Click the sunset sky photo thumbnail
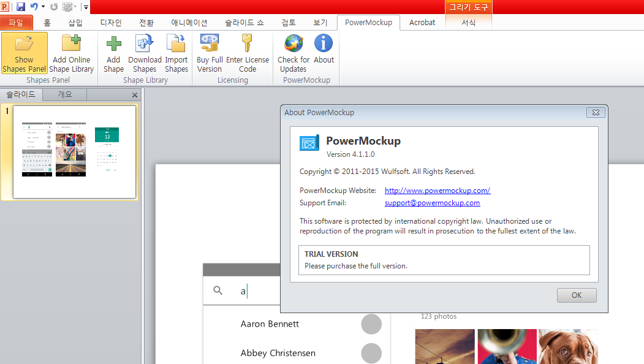 tap(445, 346)
